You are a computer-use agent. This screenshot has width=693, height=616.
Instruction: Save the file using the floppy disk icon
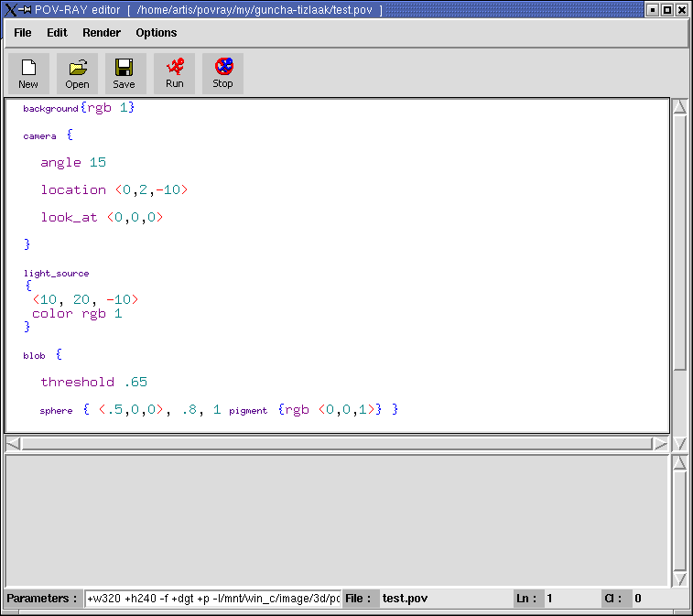pos(124,72)
